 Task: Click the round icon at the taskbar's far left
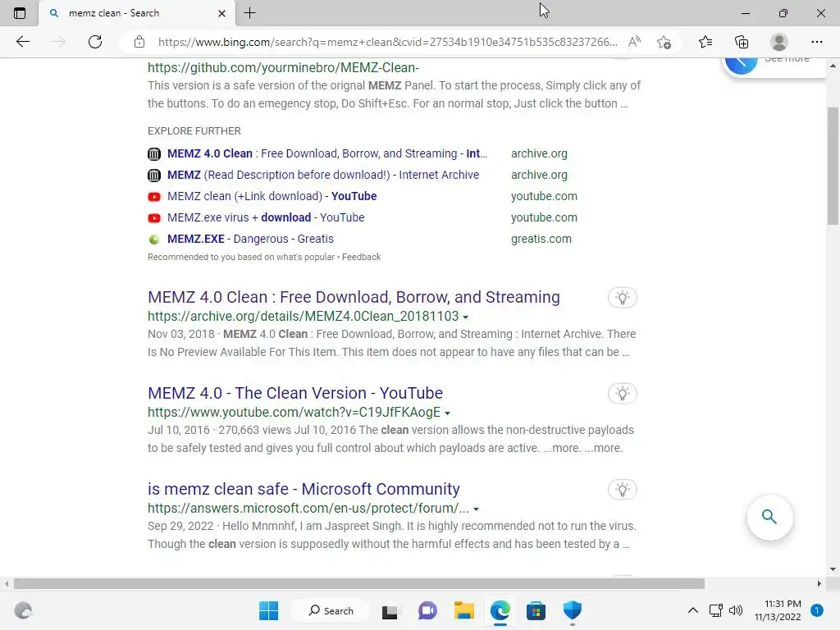(x=23, y=610)
